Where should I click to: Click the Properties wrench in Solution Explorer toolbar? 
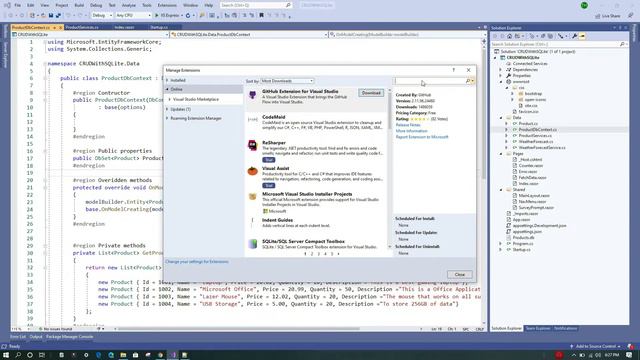coord(575,36)
